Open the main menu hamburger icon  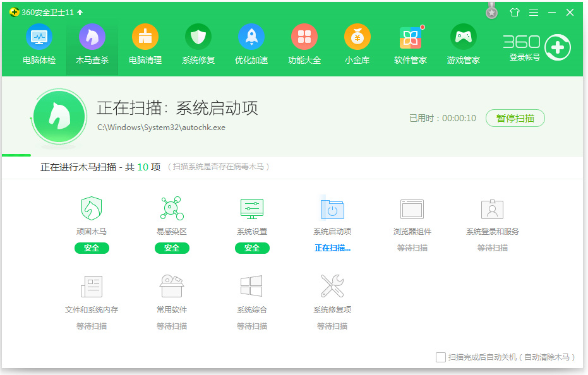pyautogui.click(x=534, y=13)
